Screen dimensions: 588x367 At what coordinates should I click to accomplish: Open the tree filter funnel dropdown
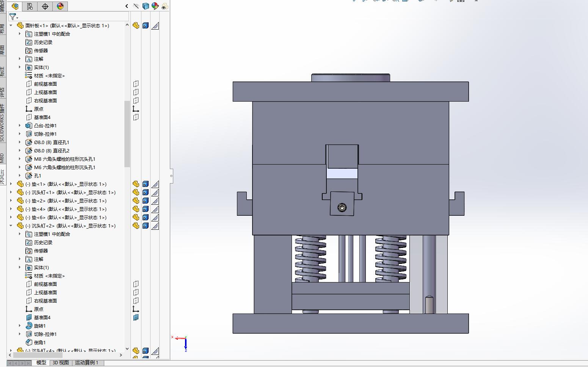coord(14,17)
